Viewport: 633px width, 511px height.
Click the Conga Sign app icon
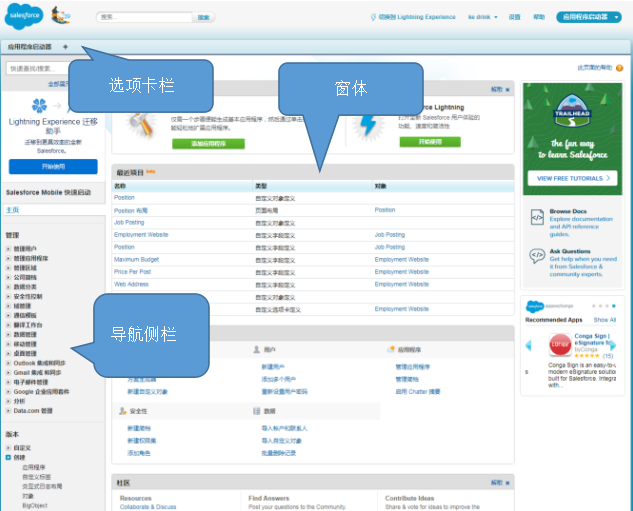tap(560, 345)
